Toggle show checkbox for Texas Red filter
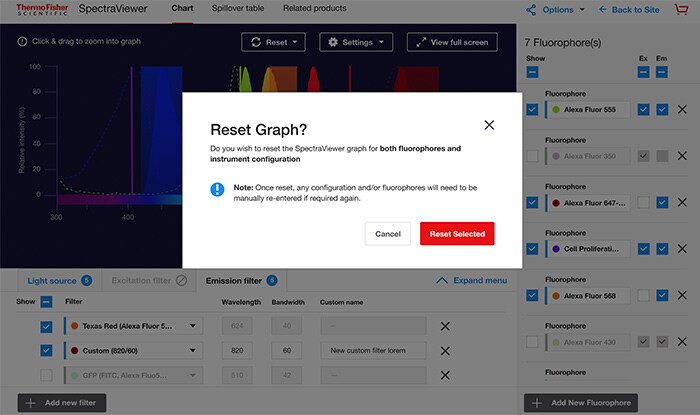Screen dimensions: 700x415 click(46, 326)
